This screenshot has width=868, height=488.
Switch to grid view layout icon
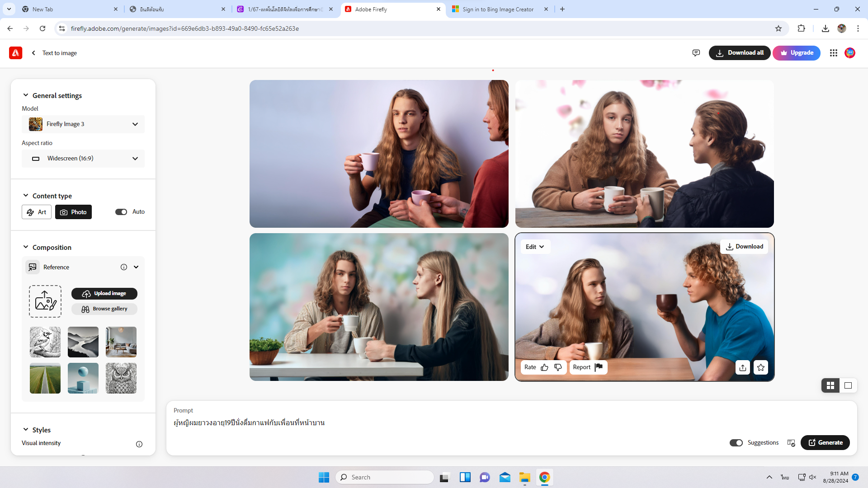pos(830,385)
